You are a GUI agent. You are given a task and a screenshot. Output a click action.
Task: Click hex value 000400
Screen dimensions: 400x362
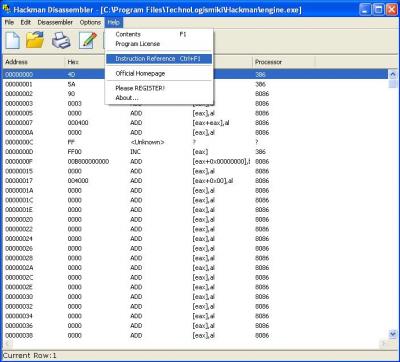tap(78, 123)
